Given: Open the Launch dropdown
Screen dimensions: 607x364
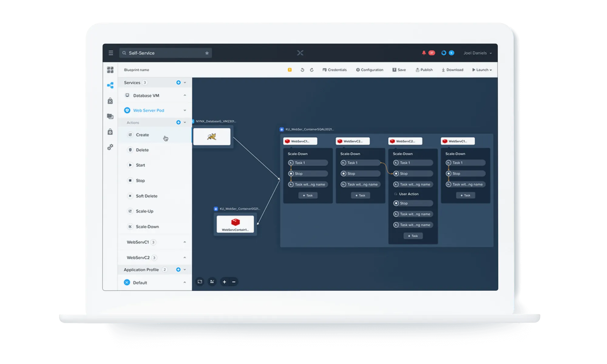Looking at the screenshot, I should click(482, 70).
